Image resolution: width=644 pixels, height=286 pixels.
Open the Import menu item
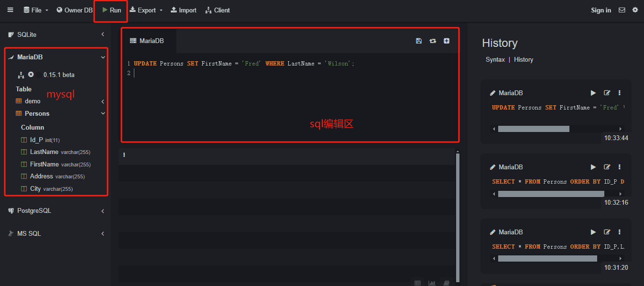tap(184, 10)
